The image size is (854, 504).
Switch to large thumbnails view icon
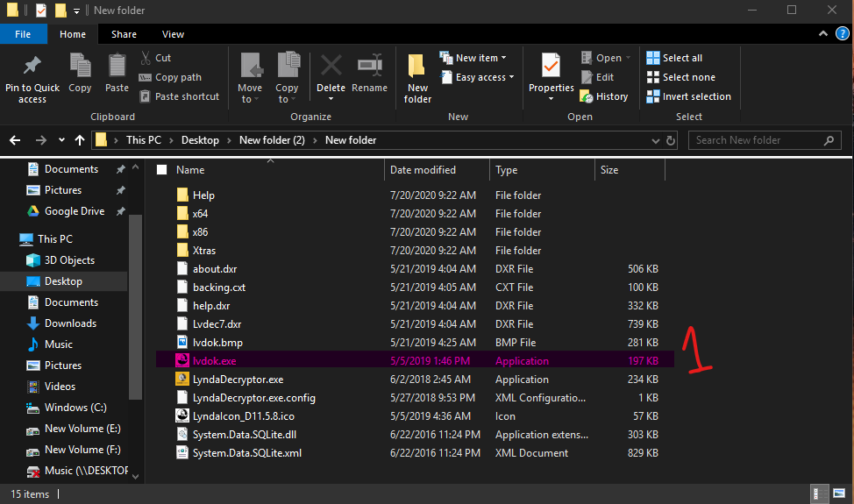(839, 493)
